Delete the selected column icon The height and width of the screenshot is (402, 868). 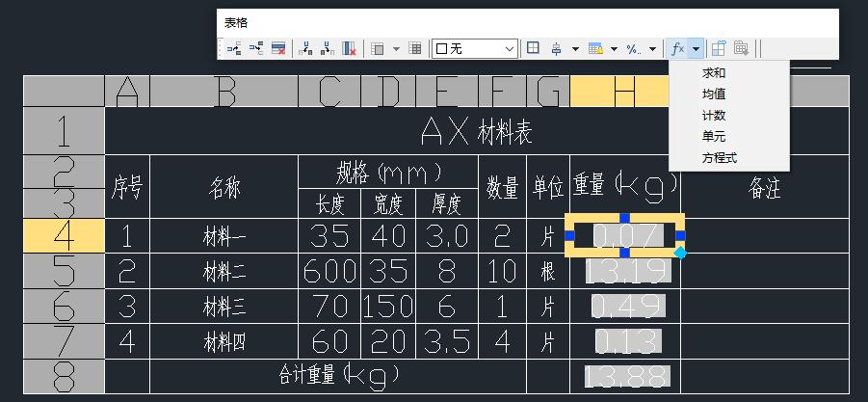(x=350, y=49)
